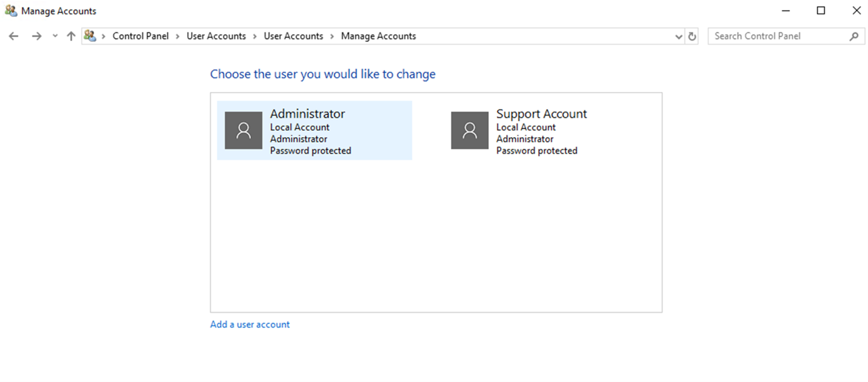The width and height of the screenshot is (868, 382).
Task: Open the address bar history dropdown
Action: [x=678, y=36]
